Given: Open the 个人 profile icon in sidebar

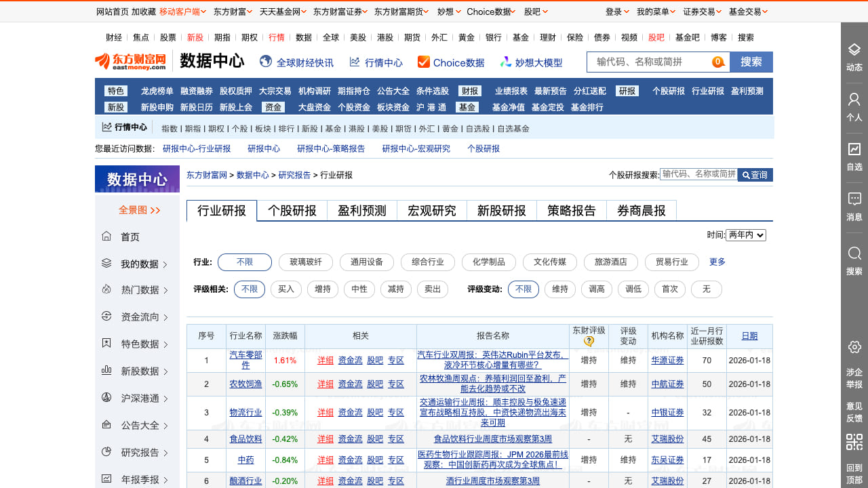Looking at the screenshot, I should coord(854,100).
